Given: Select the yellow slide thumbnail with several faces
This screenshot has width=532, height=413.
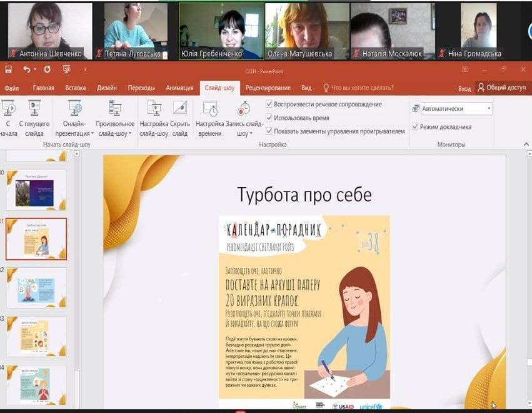Looking at the screenshot, I should point(36,336).
